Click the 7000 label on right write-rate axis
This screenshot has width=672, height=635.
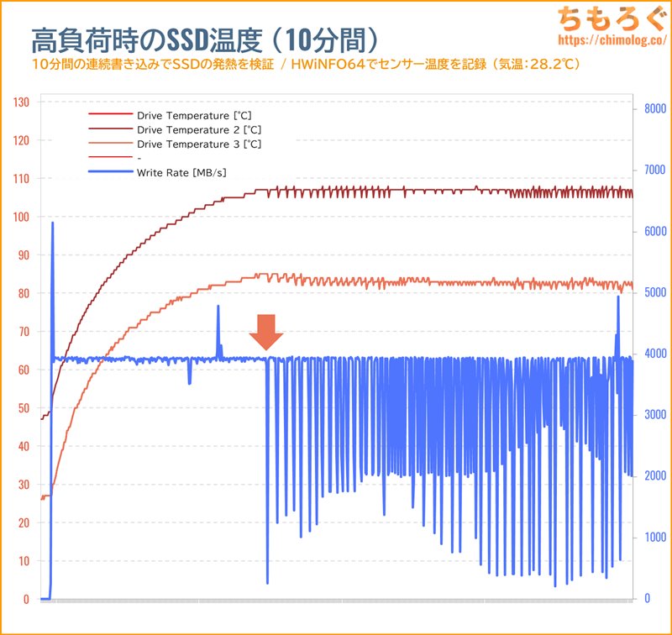(x=656, y=171)
